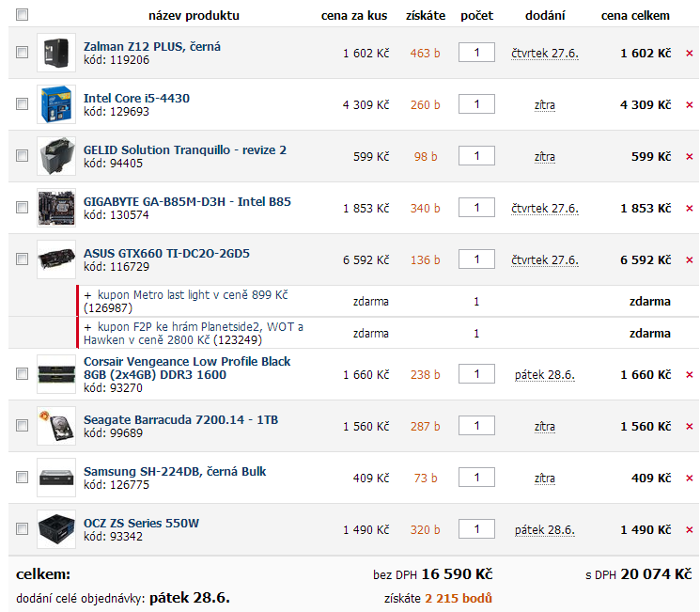
Task: Focus quantity box for ASUS GTX660
Action: click(x=476, y=259)
